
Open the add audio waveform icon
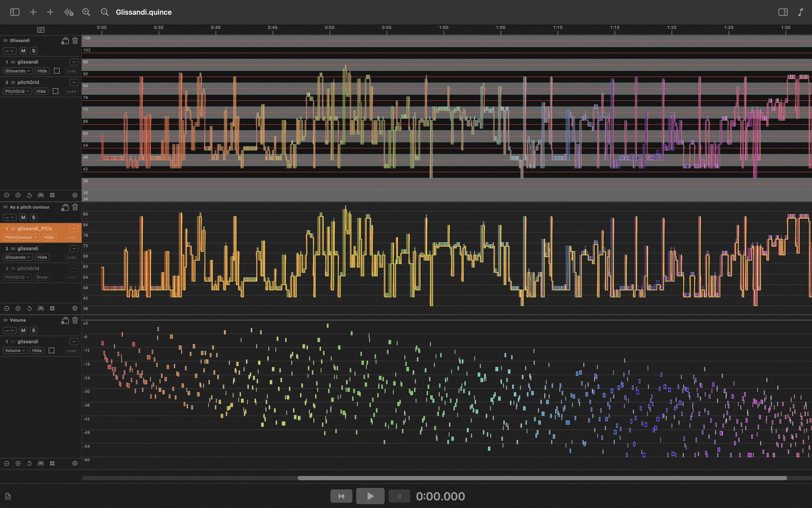(x=69, y=12)
